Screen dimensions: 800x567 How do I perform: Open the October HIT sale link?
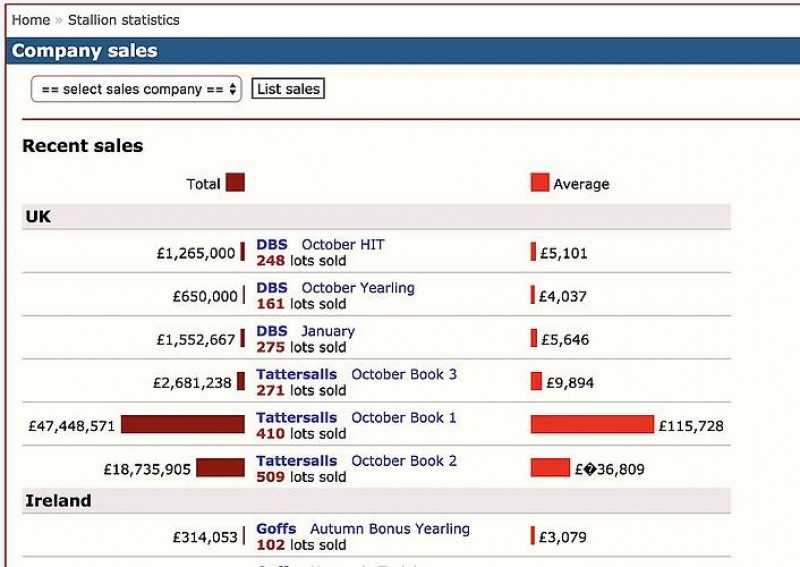tap(343, 244)
